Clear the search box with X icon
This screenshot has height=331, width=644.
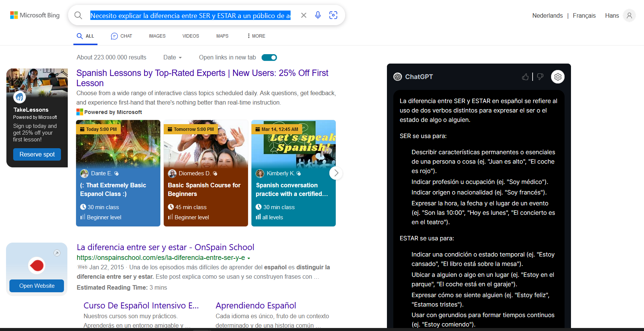[304, 15]
